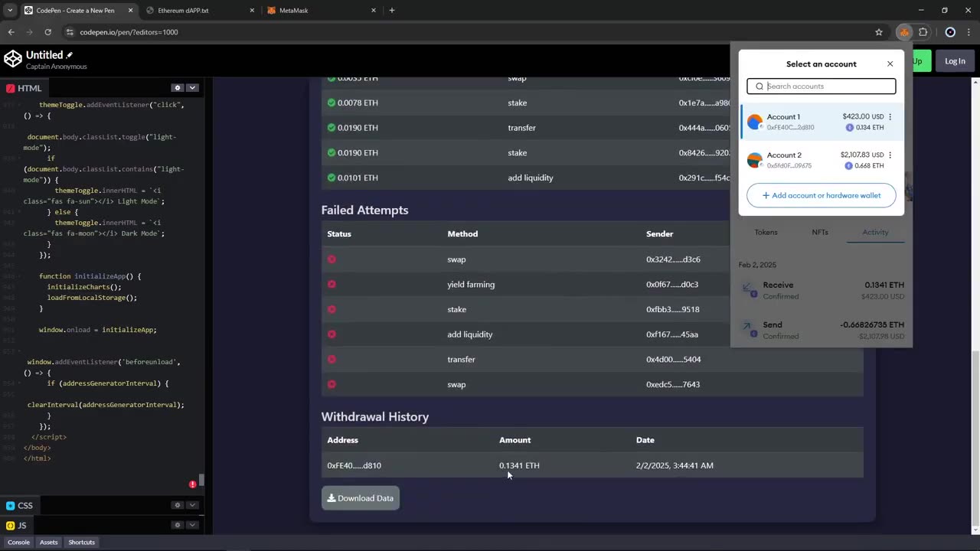Click the Account 2 avatar icon

click(x=755, y=160)
